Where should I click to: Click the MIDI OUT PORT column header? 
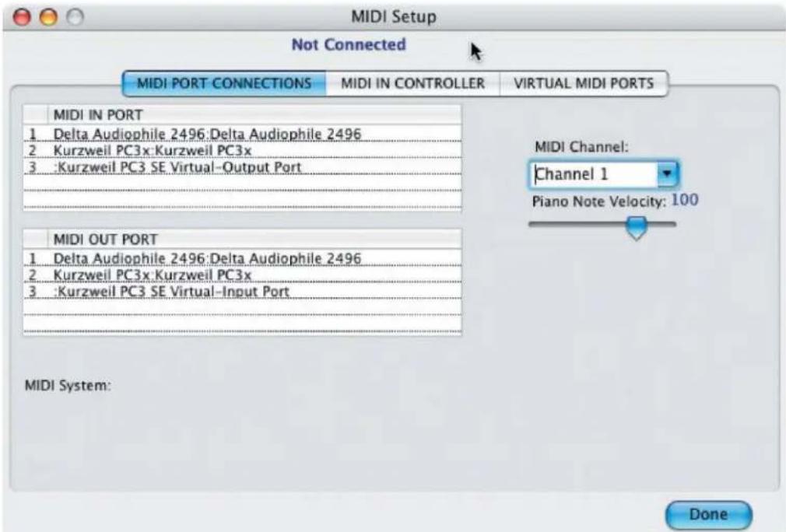(254, 240)
